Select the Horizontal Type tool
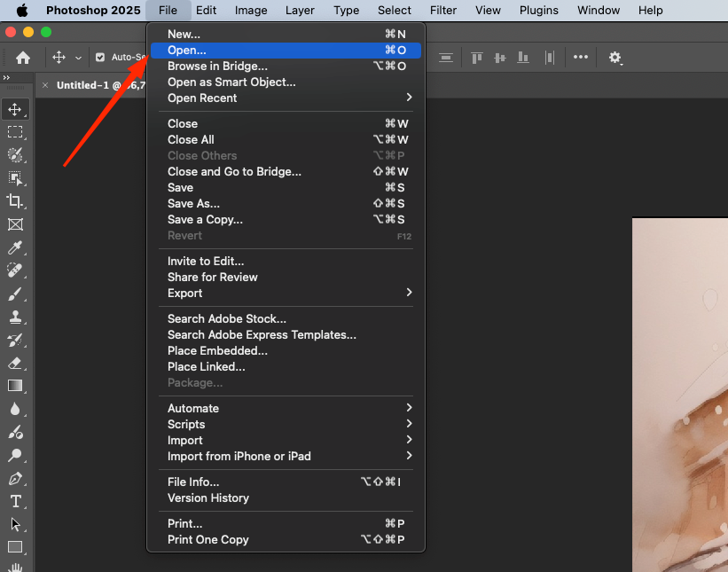Viewport: 728px width, 572px height. 15,501
